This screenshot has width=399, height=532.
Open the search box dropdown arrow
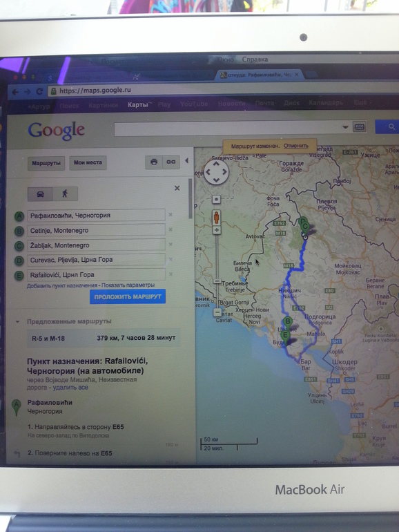[345, 127]
